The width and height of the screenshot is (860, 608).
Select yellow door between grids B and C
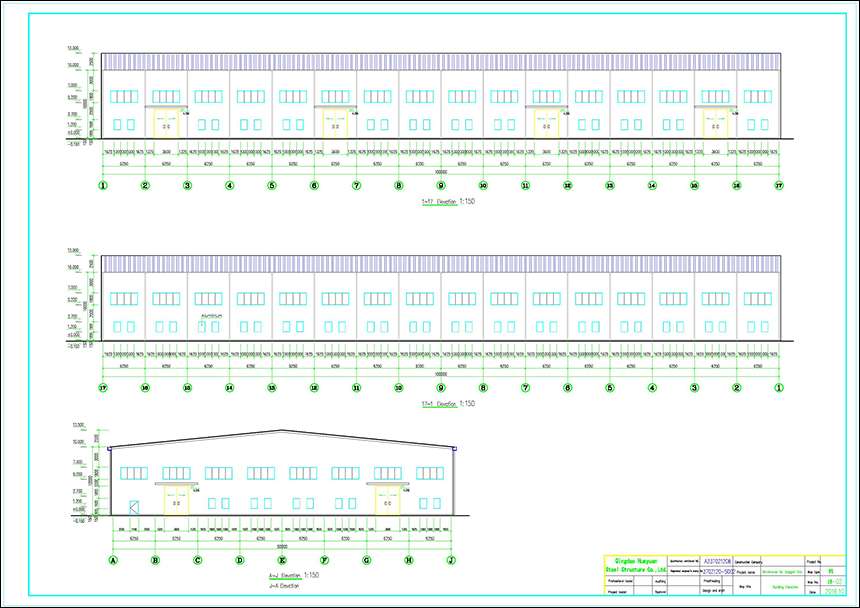coord(176,501)
